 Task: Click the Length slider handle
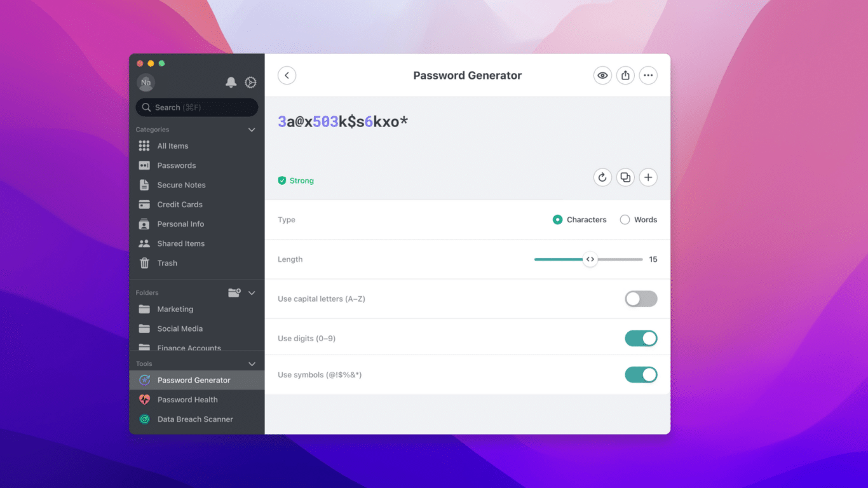click(x=590, y=259)
